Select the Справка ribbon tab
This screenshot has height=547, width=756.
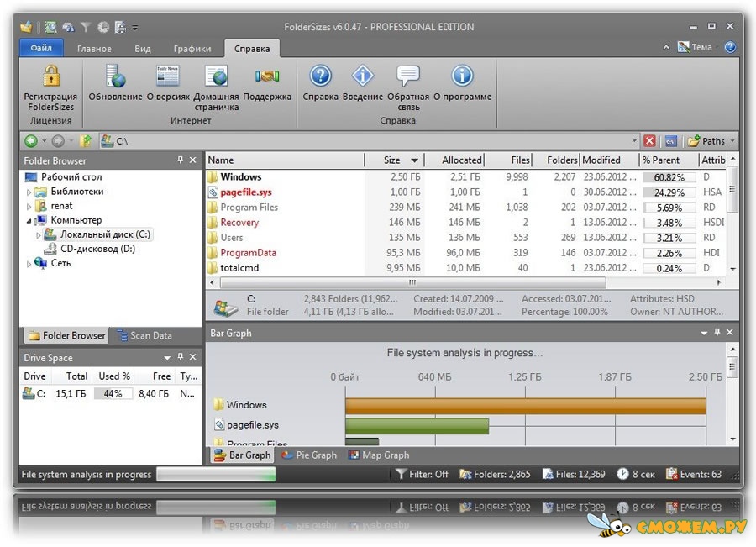point(252,49)
